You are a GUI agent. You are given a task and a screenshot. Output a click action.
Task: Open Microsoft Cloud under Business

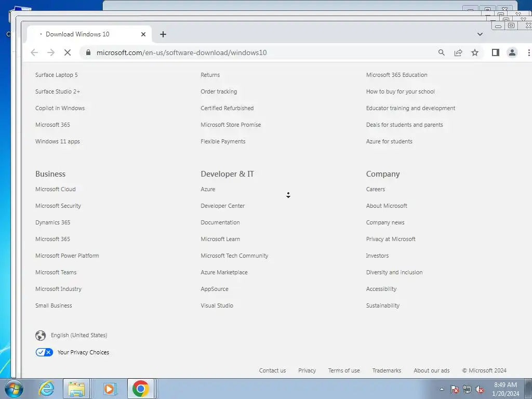coord(55,189)
